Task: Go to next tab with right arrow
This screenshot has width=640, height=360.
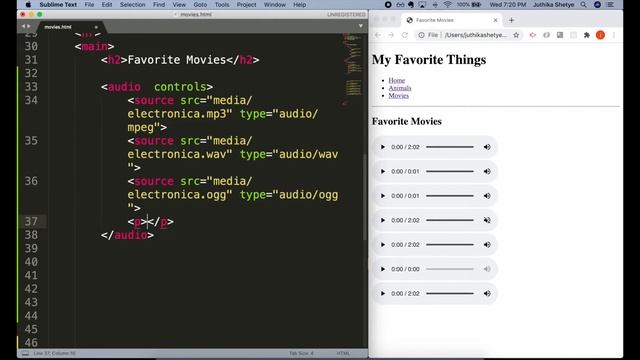Action: 29,27
